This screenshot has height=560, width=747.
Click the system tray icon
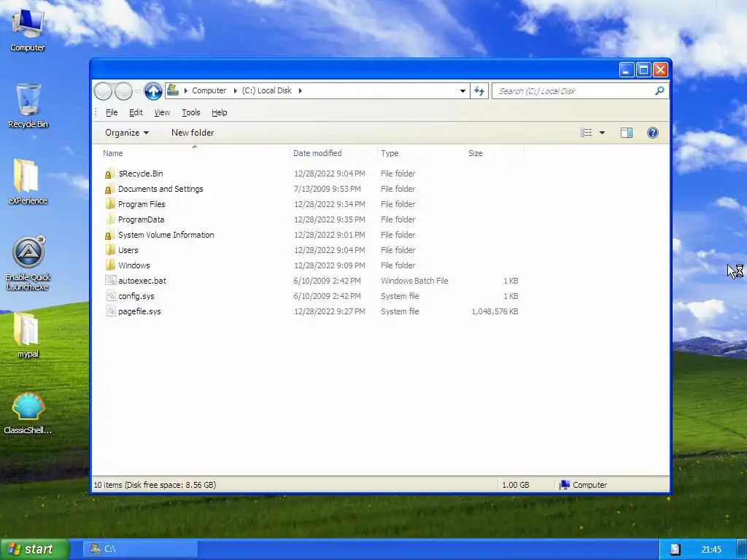(675, 549)
